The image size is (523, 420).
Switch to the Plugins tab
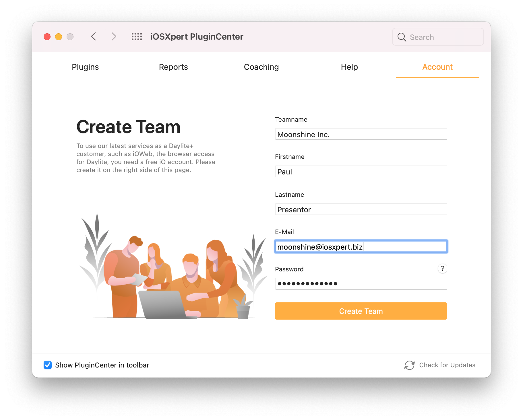click(x=85, y=67)
